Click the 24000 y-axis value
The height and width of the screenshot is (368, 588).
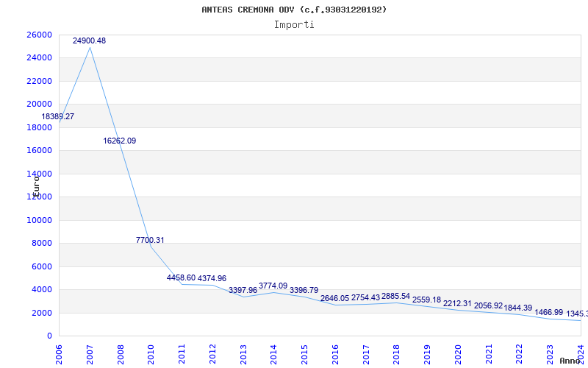pyautogui.click(x=40, y=58)
